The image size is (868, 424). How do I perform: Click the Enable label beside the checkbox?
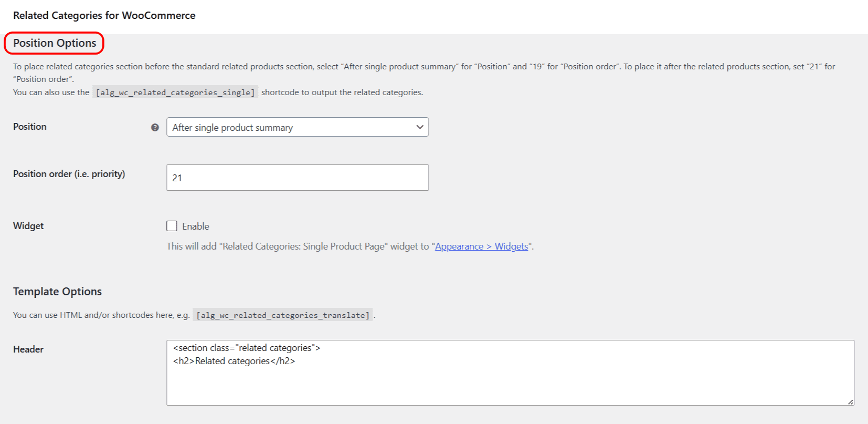tap(196, 226)
